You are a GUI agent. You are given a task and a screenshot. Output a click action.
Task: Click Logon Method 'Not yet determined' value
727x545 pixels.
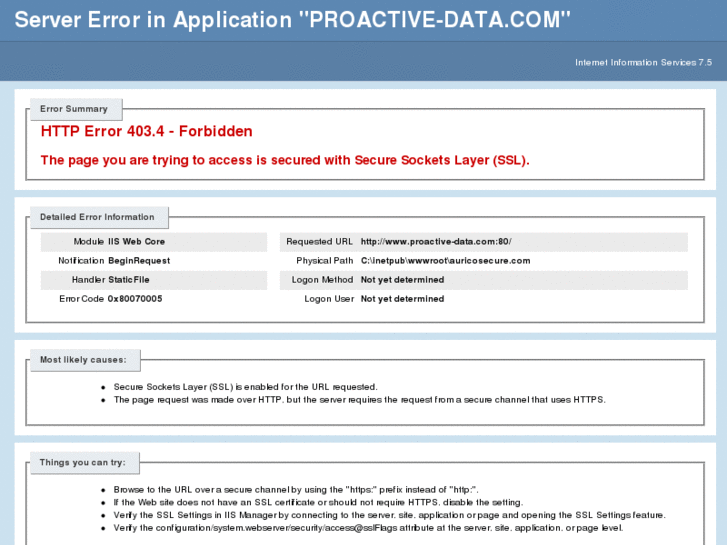tap(402, 280)
